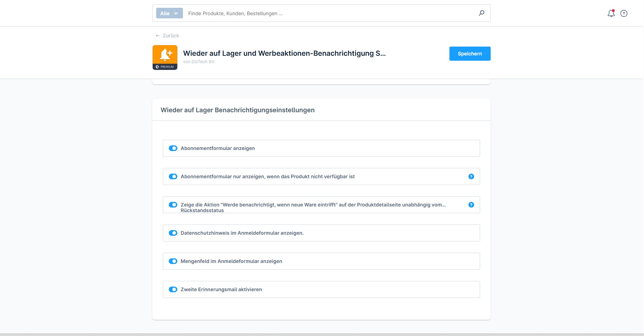This screenshot has width=644, height=336.
Task: Disable 'Zweite Erinnerungsmail aktivieren' switch
Action: (x=173, y=289)
